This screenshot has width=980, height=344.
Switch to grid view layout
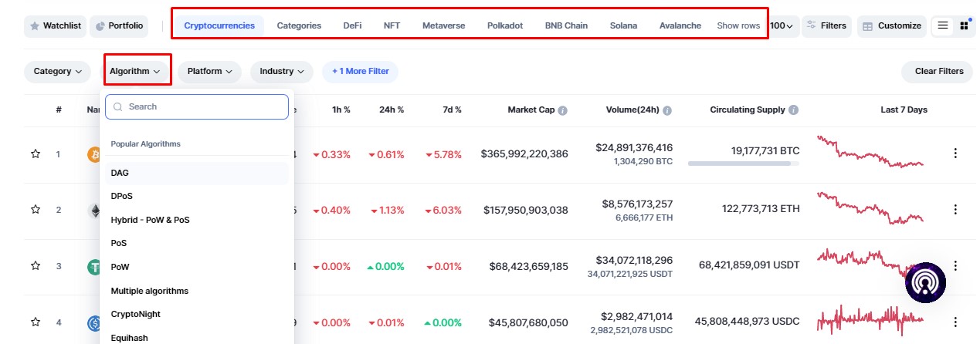964,26
